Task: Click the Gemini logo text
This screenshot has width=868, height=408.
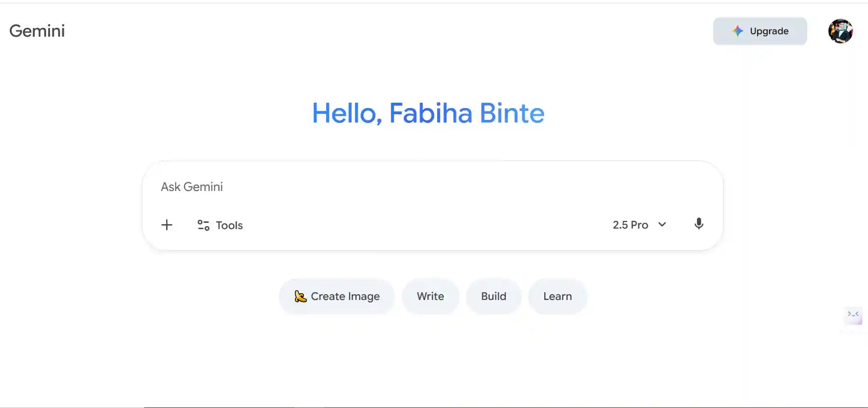Action: coord(37,31)
